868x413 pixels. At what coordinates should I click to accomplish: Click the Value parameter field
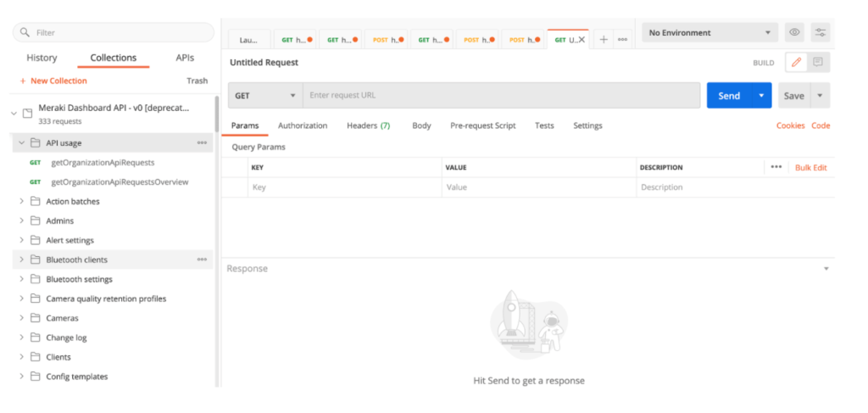[x=539, y=187]
